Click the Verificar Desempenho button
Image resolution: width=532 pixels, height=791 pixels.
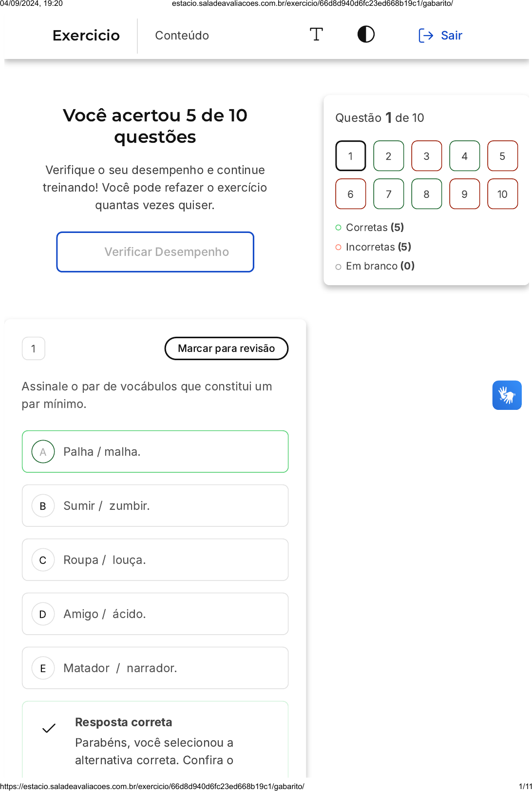pos(155,252)
